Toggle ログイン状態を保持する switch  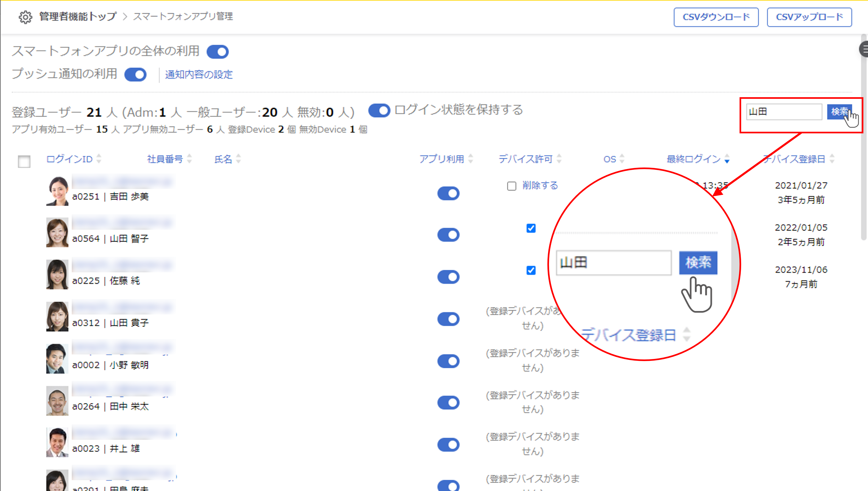[x=379, y=110]
